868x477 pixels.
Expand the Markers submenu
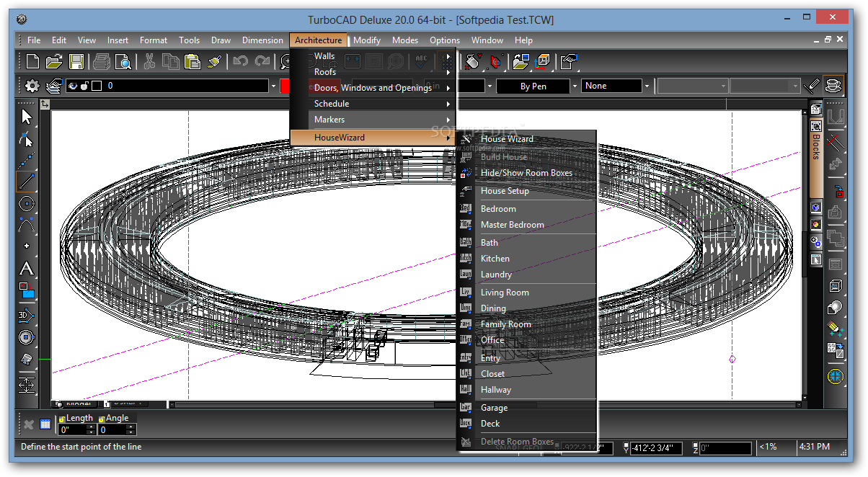coord(373,120)
